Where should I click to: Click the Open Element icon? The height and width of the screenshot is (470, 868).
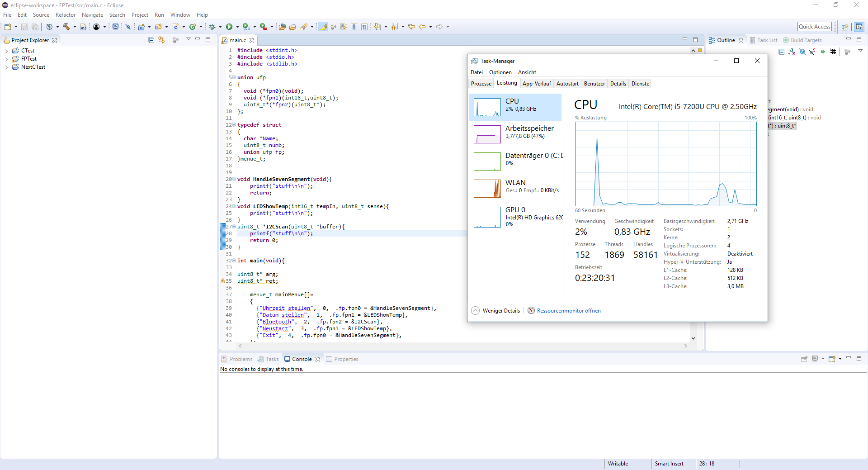[282, 27]
